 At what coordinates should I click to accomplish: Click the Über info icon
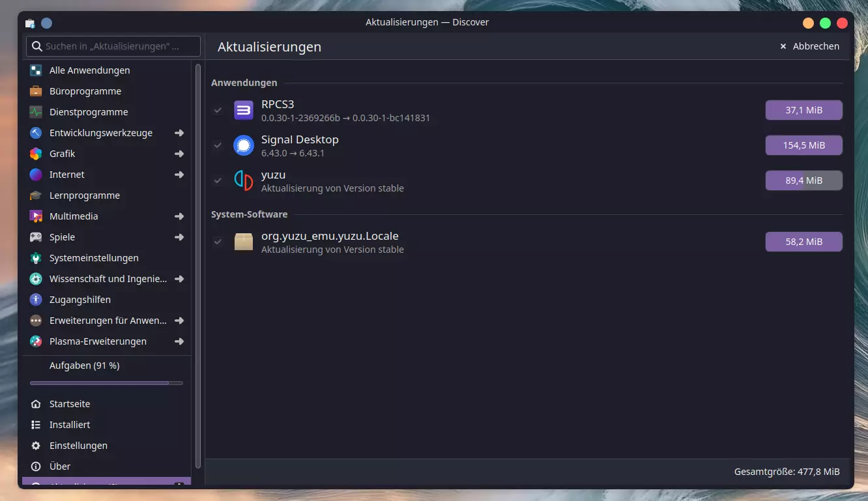point(36,466)
